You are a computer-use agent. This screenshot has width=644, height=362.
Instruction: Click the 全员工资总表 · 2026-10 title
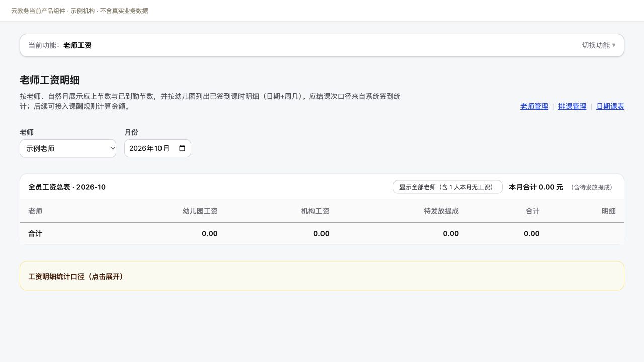point(67,187)
